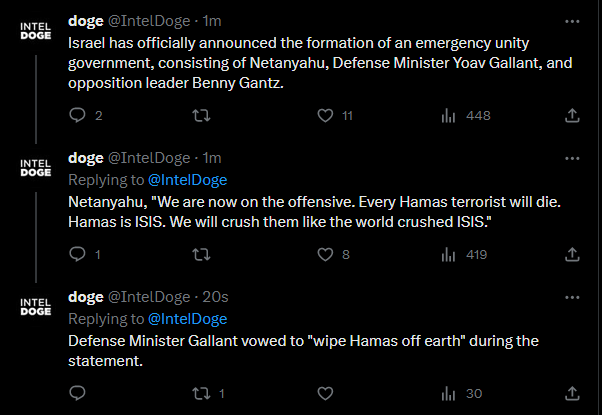
Task: View analytics of tweet with 419 views
Action: pos(447,255)
